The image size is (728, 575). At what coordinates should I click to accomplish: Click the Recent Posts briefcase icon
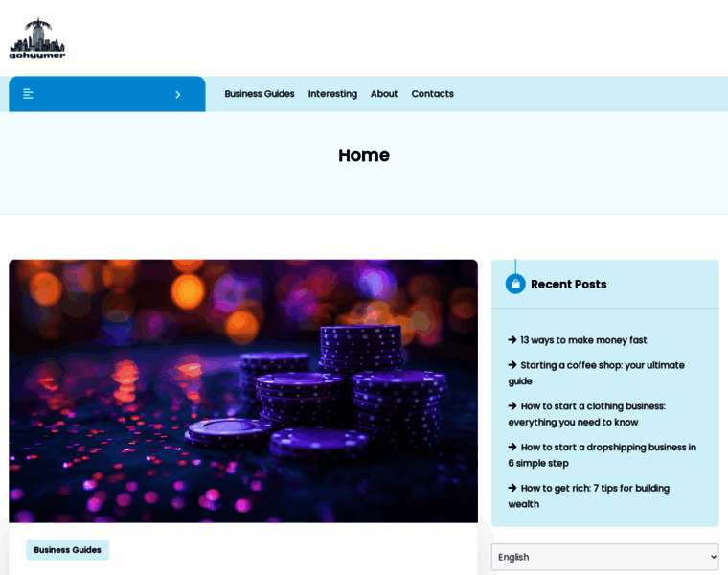(515, 284)
